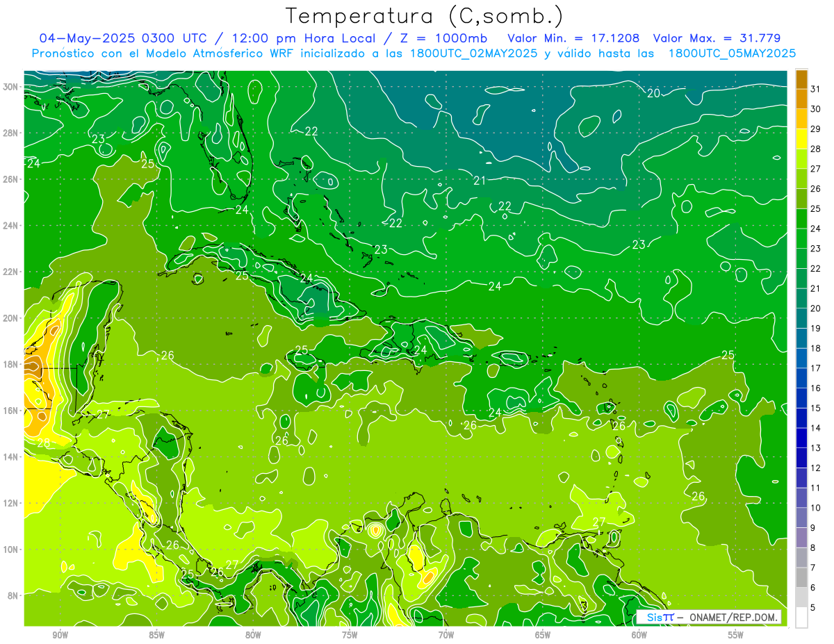
Task: Click the "10N" latitude axis label
Action: pos(10,550)
